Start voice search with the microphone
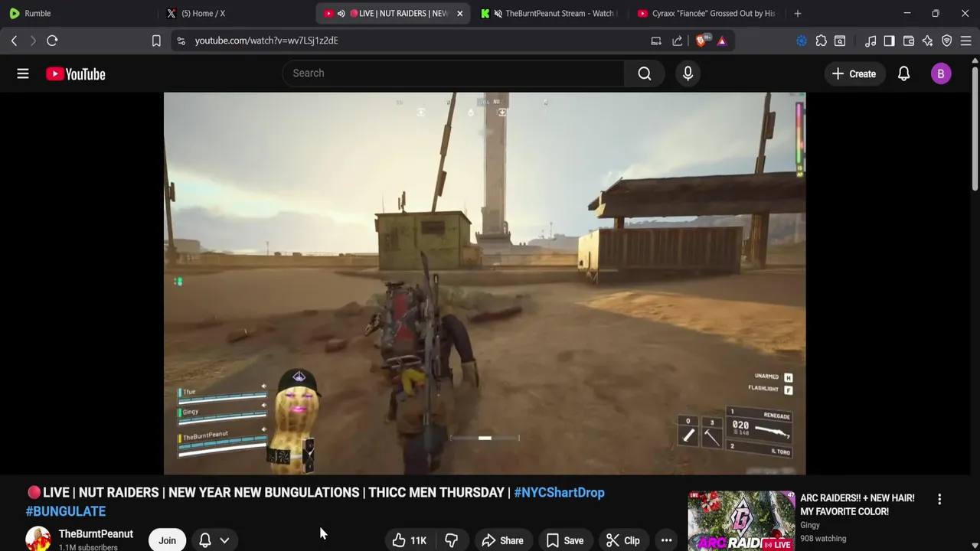Image resolution: width=980 pixels, height=551 pixels. click(688, 73)
